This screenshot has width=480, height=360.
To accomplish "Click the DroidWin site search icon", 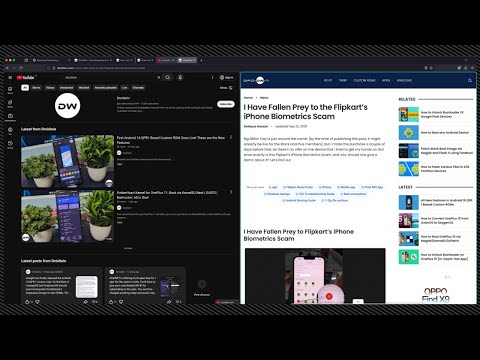I will pyautogui.click(x=470, y=81).
